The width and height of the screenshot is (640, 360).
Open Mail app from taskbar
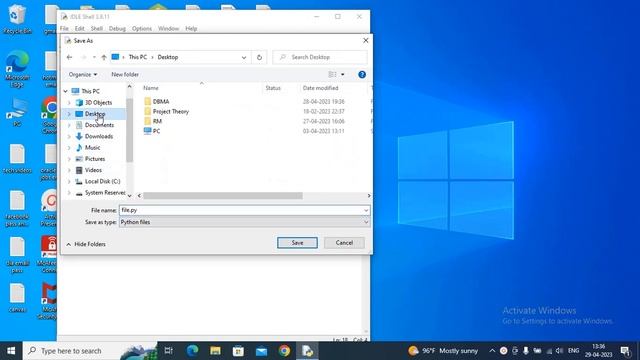[x=261, y=351]
